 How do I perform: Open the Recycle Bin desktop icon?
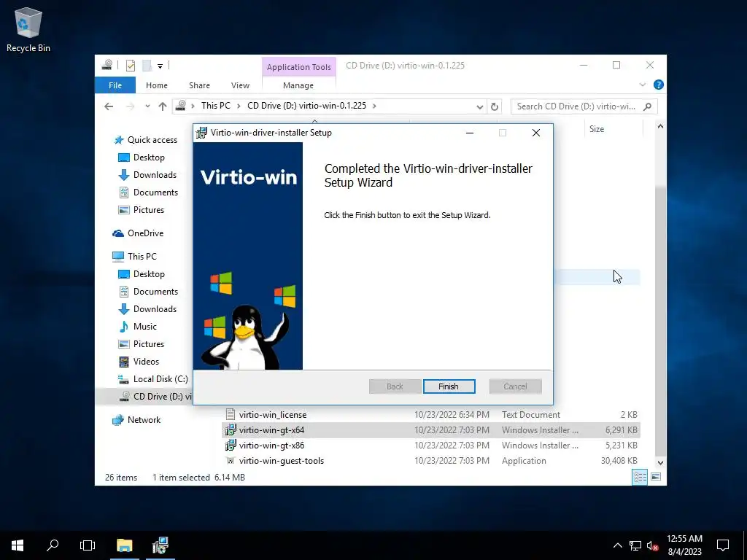point(28,29)
